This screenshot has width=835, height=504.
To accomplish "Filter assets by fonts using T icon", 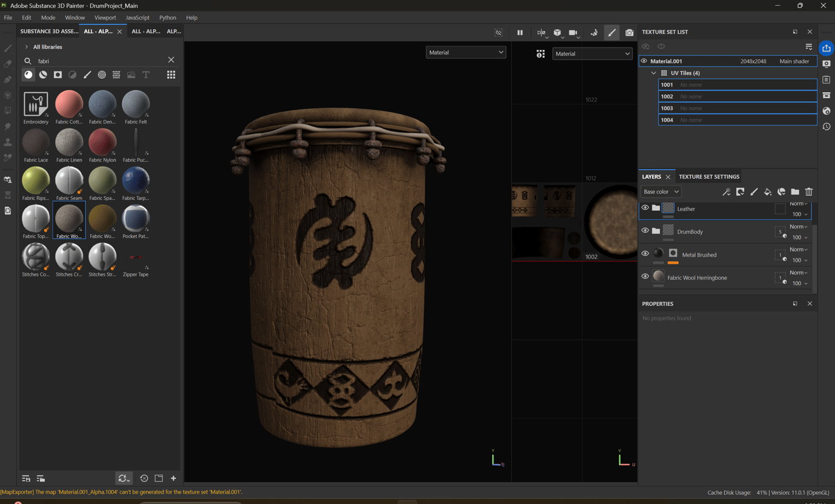I will 146,75.
